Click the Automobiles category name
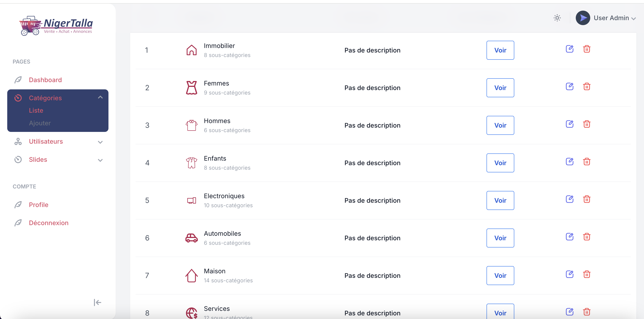 222,234
